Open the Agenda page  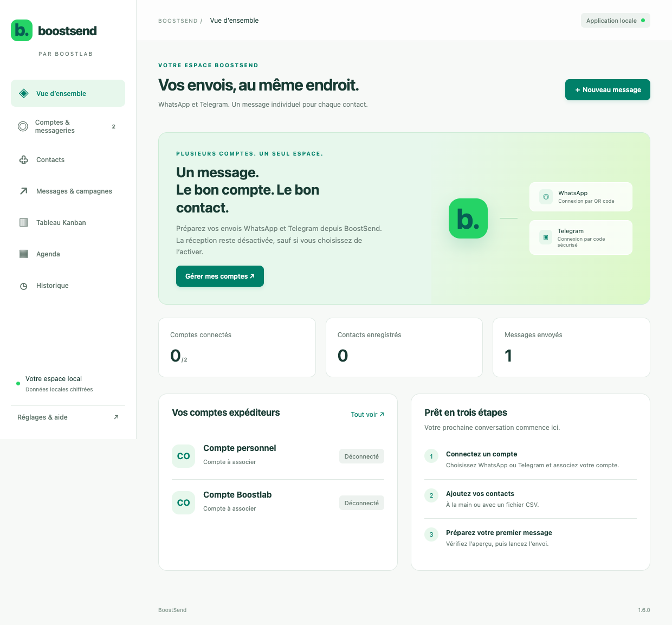(x=68, y=254)
